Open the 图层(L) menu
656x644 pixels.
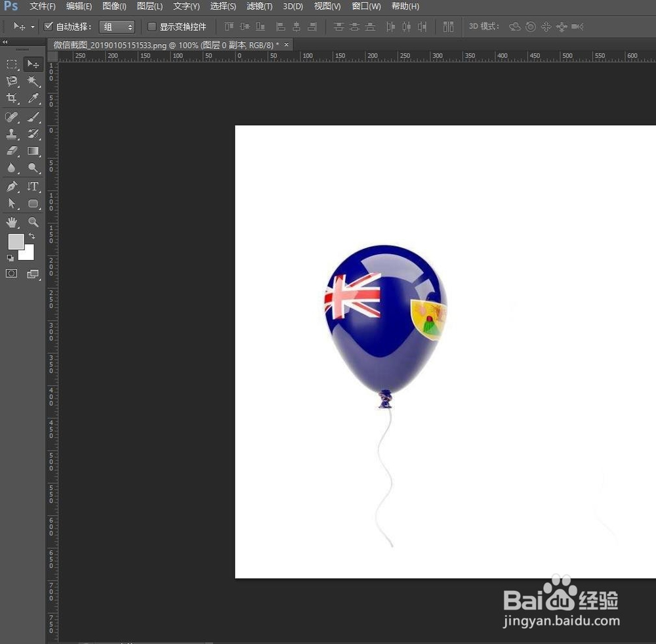point(150,7)
